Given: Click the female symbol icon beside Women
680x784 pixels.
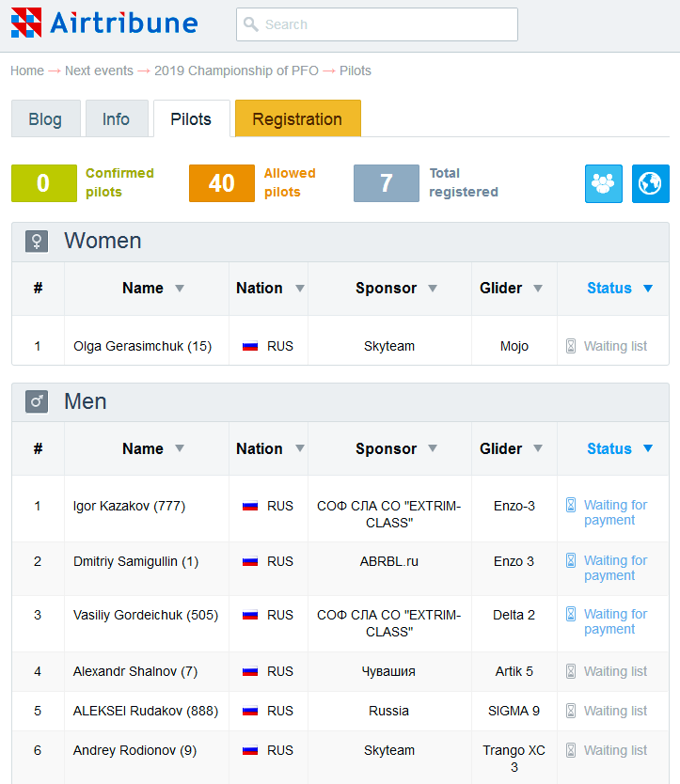Looking at the screenshot, I should click(37, 242).
